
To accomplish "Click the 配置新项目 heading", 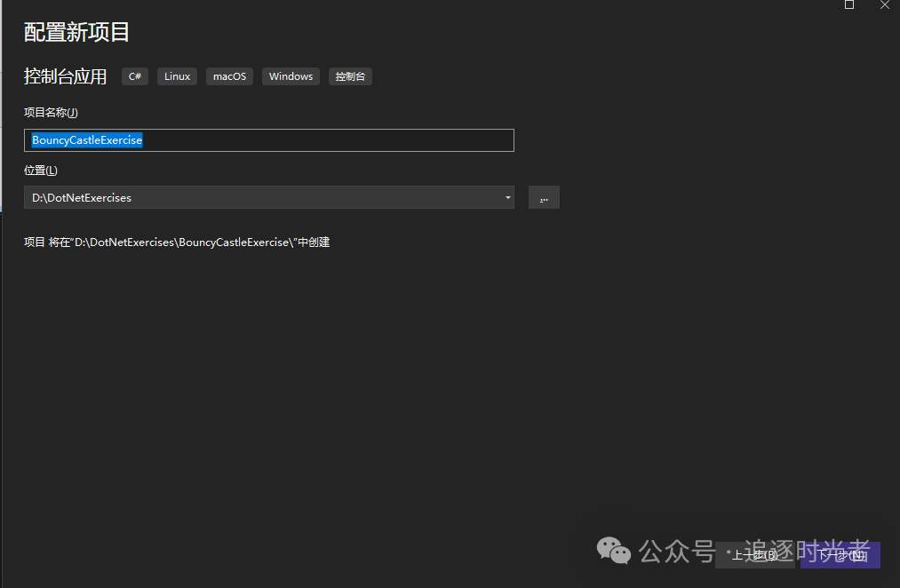I will point(76,32).
